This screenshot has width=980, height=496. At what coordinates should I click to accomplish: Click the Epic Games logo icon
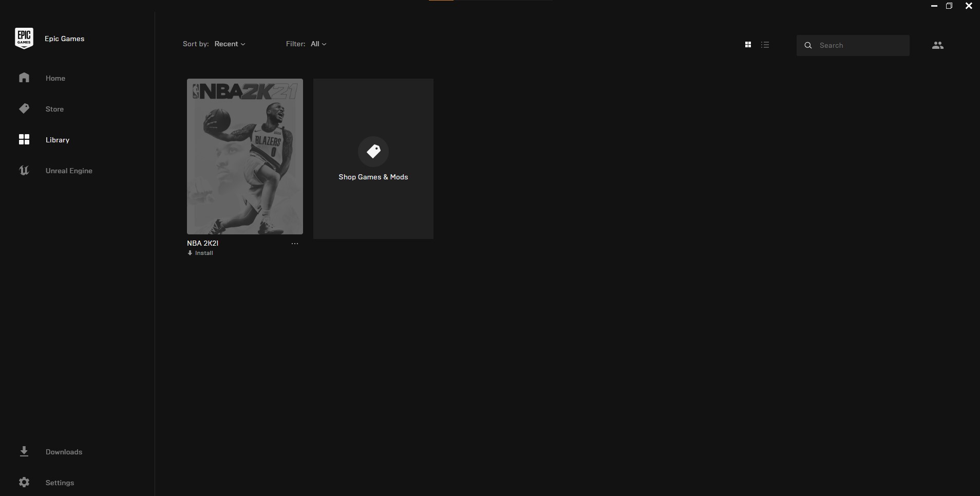pos(24,39)
